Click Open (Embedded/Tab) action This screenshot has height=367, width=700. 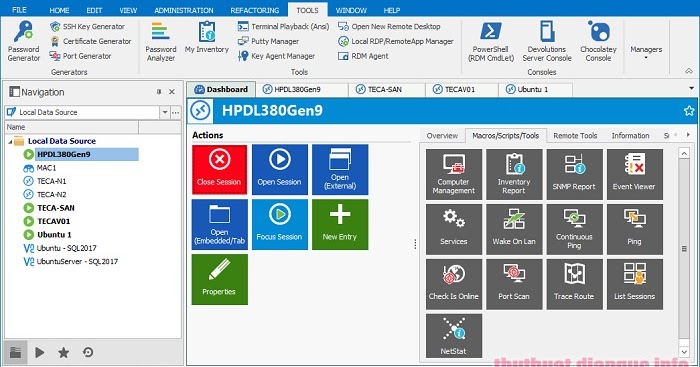[x=219, y=225]
